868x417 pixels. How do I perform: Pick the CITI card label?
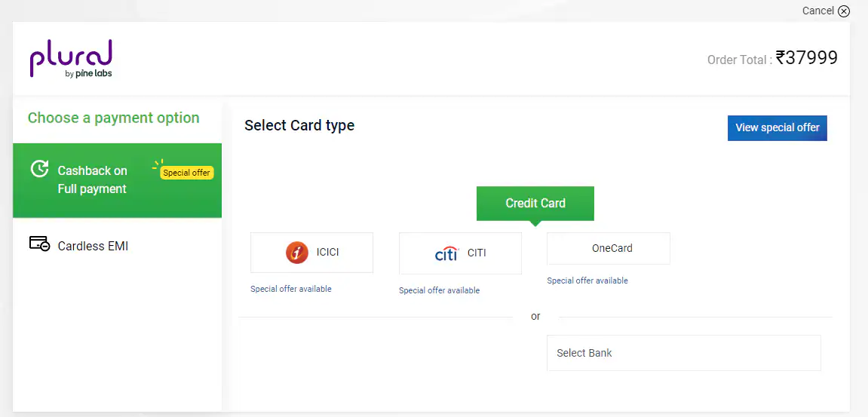tap(477, 253)
